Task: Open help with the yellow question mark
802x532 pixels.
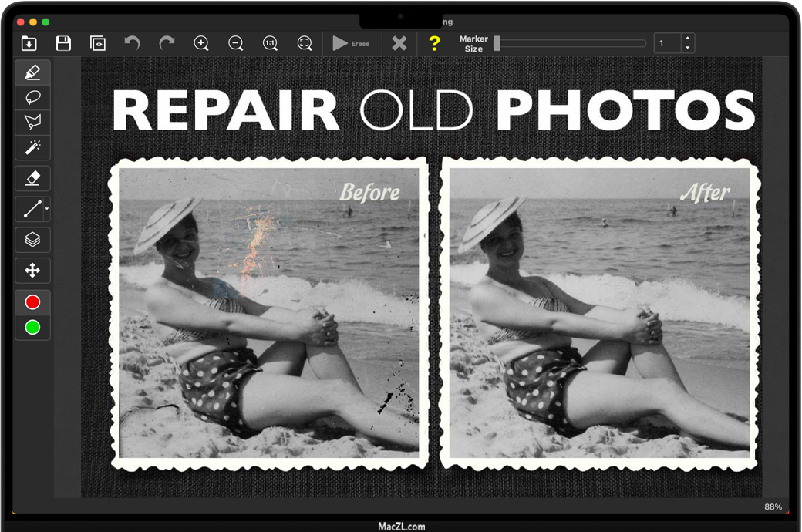Action: click(x=434, y=44)
